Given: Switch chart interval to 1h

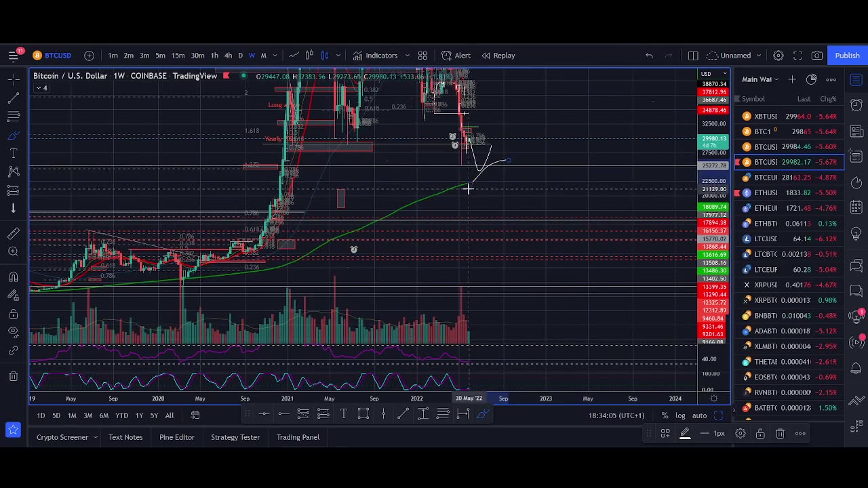Looking at the screenshot, I should pyautogui.click(x=214, y=56).
